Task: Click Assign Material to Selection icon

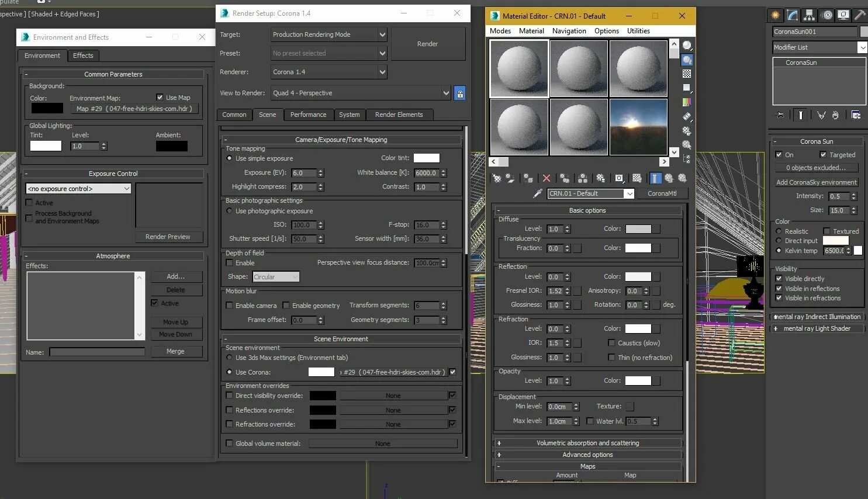Action: click(528, 178)
